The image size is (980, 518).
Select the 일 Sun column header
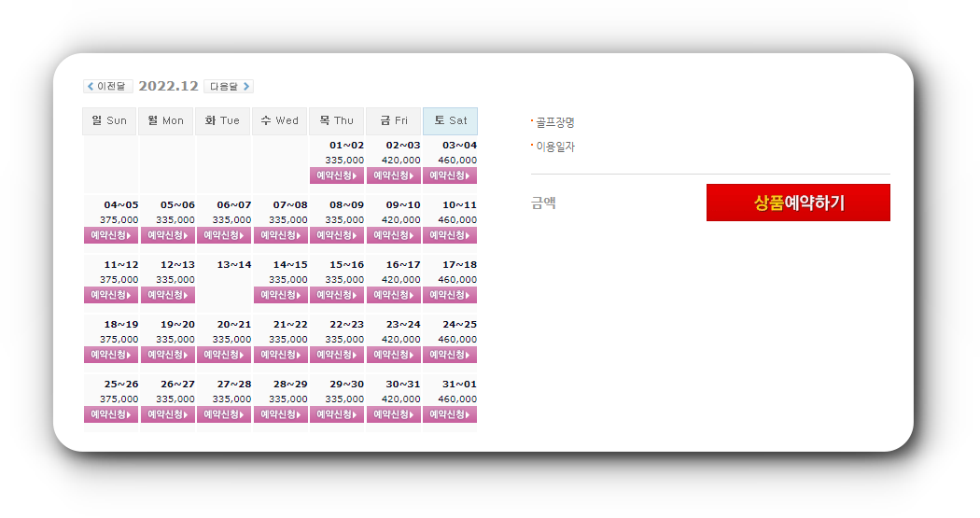(109, 120)
